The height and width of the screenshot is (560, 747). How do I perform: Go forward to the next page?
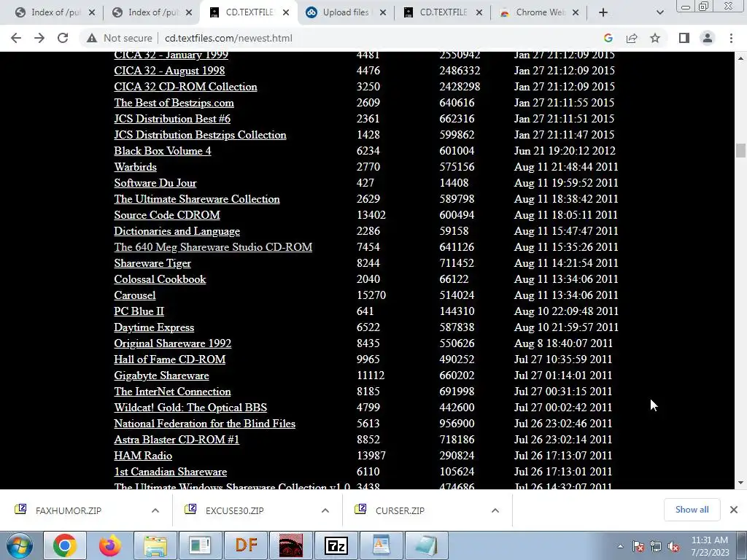(x=39, y=38)
